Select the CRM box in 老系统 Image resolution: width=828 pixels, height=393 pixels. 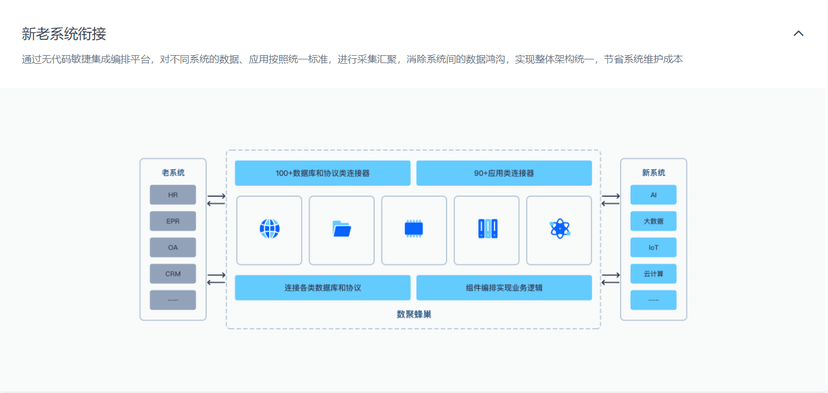[x=173, y=274]
